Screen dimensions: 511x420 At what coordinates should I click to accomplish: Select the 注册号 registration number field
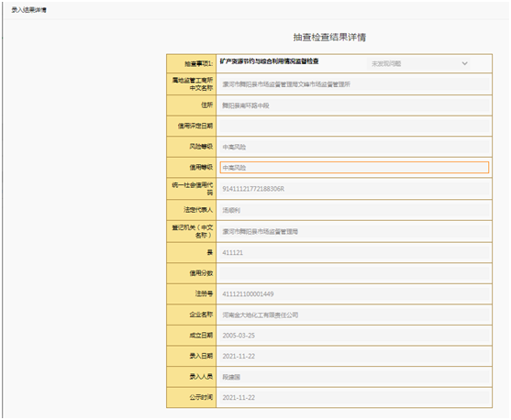click(354, 294)
